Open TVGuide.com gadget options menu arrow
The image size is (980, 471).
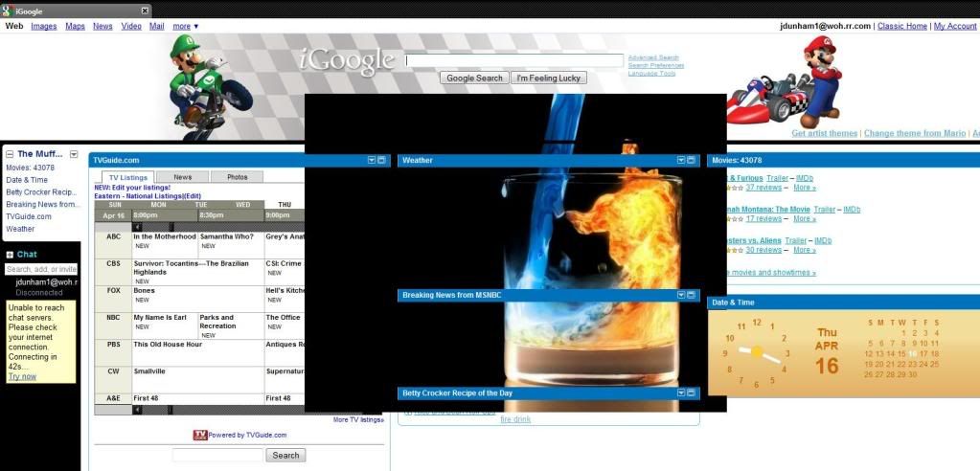coord(372,160)
